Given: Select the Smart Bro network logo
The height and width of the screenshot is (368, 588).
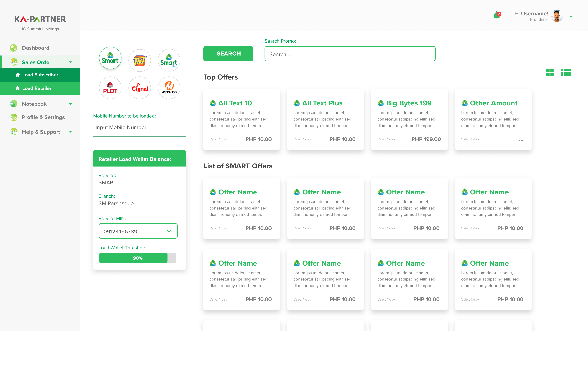Looking at the screenshot, I should [x=169, y=60].
